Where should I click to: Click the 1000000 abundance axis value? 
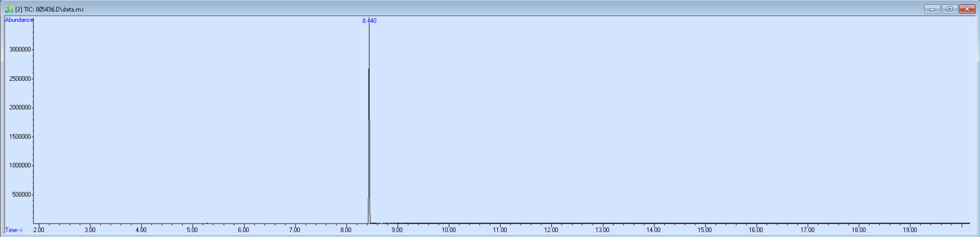[19, 166]
